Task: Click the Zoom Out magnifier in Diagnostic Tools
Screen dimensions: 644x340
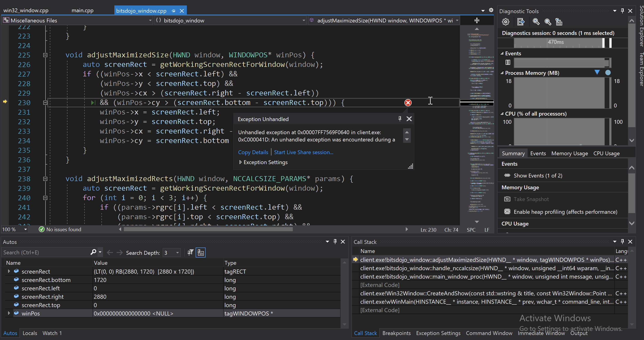Action: tap(548, 22)
